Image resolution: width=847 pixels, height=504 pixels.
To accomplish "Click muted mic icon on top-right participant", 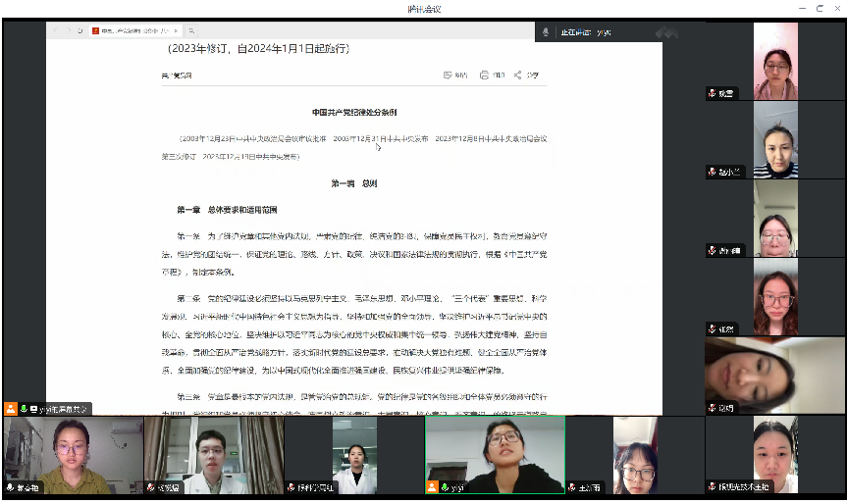I will (x=712, y=93).
